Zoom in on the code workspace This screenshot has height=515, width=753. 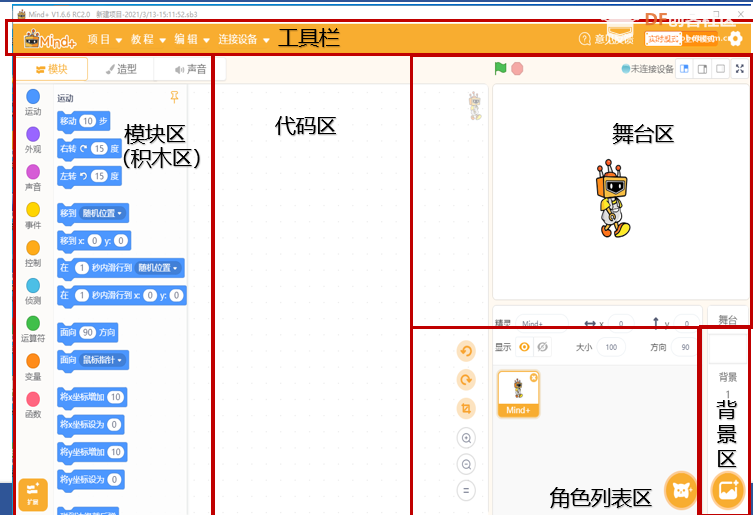click(x=466, y=438)
